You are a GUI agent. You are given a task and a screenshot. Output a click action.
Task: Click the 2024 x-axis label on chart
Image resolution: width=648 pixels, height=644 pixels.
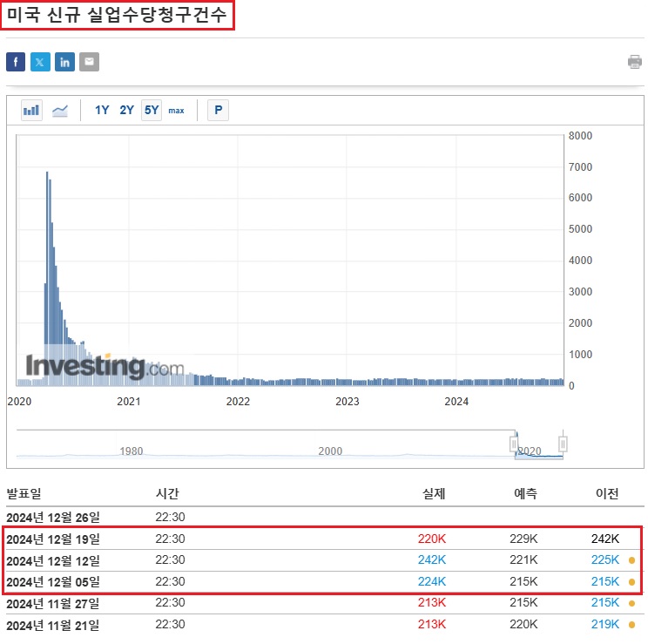click(x=456, y=402)
